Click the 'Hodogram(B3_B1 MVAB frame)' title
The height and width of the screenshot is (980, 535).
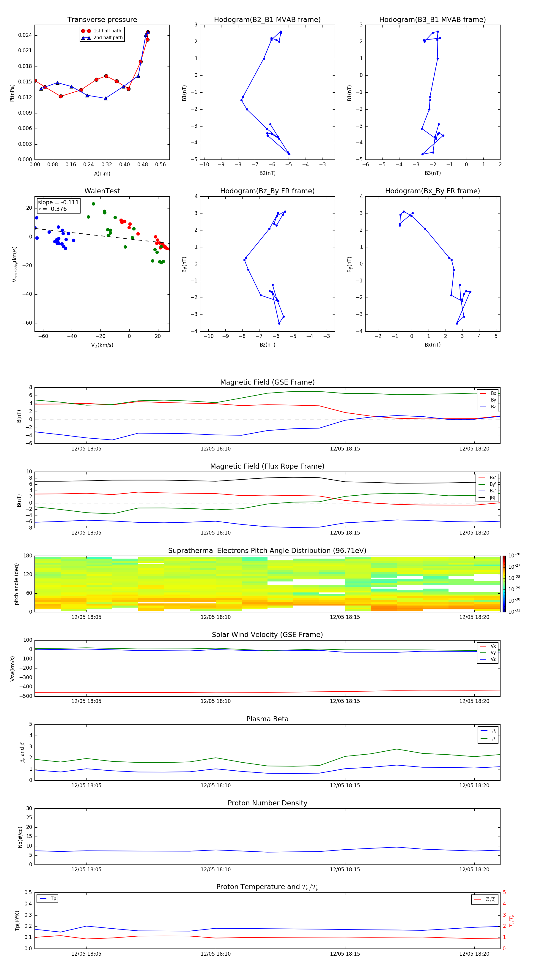(x=432, y=20)
